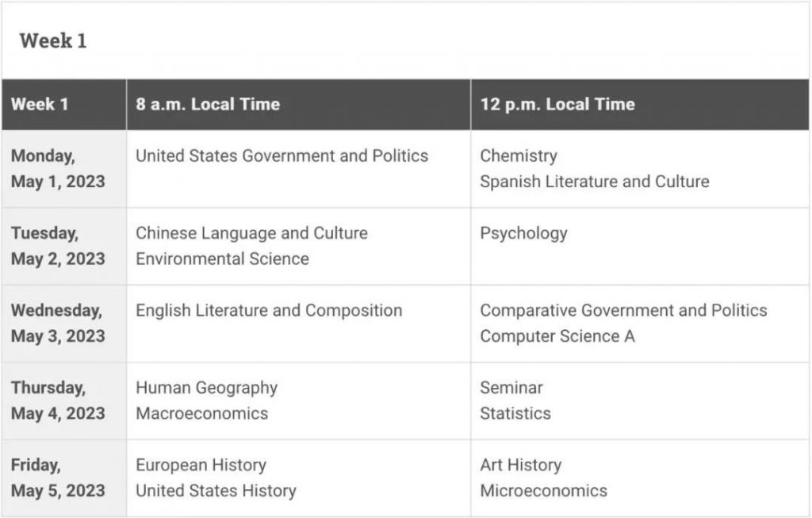Screen dimensions: 812x518
Task: Open English Literature and Composition
Action: tap(269, 311)
